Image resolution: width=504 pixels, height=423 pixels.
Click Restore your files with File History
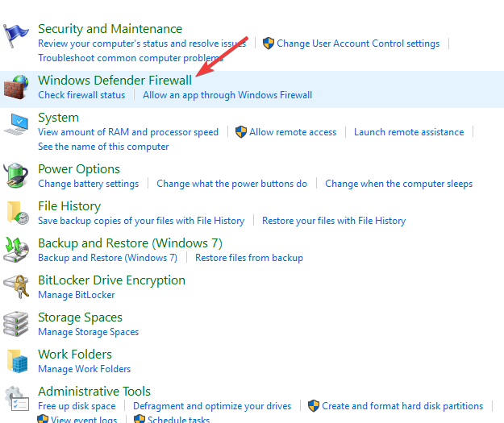click(334, 221)
